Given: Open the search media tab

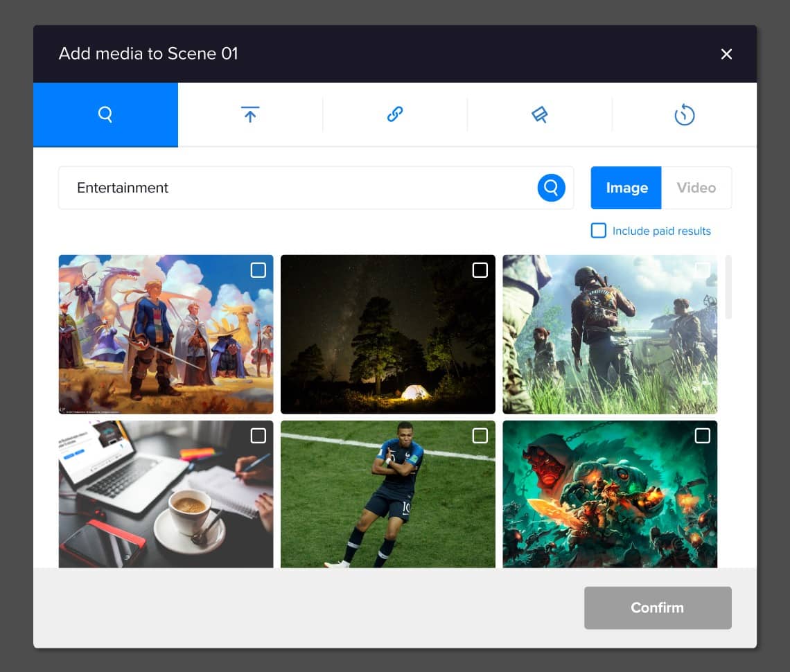Looking at the screenshot, I should [105, 114].
